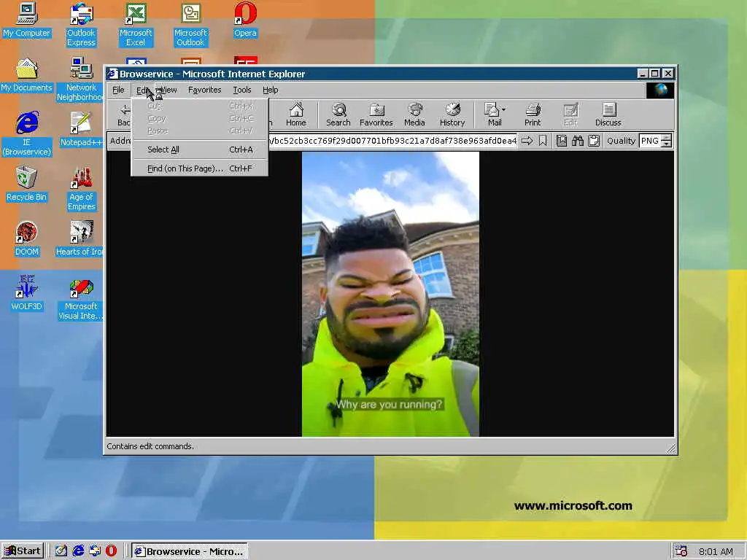Click Outlook Express quick launch icon
Viewport: 747px width, 560px height.
tap(95, 551)
